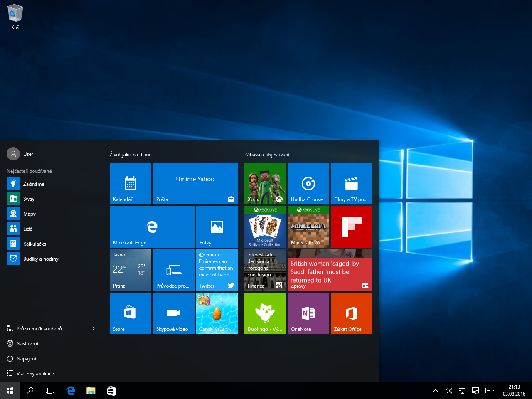532x399 pixels.
Task: Open Task View on taskbar
Action: tap(50, 391)
